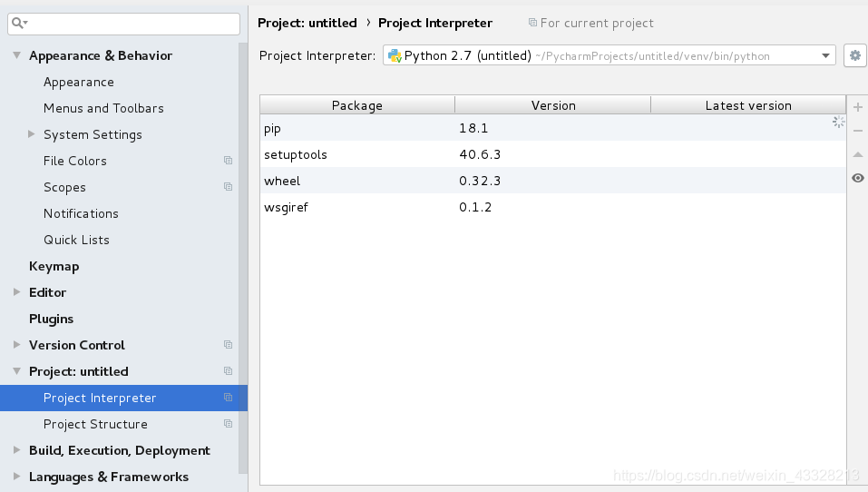Click the Scopes project-level icon
Viewport: 868px width, 492px height.
pyautogui.click(x=228, y=187)
